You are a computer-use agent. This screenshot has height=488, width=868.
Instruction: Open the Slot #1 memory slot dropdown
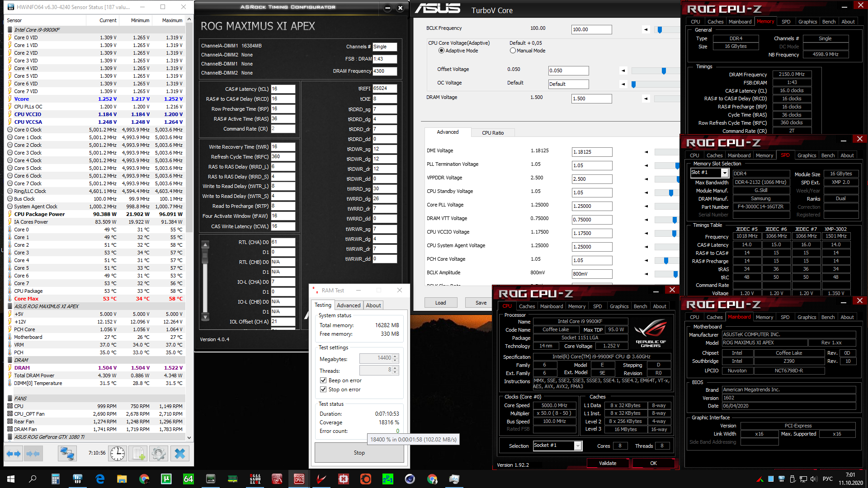[x=725, y=173]
